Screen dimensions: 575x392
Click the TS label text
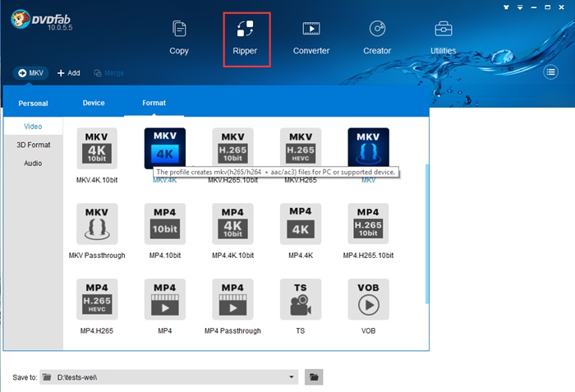[x=301, y=330]
